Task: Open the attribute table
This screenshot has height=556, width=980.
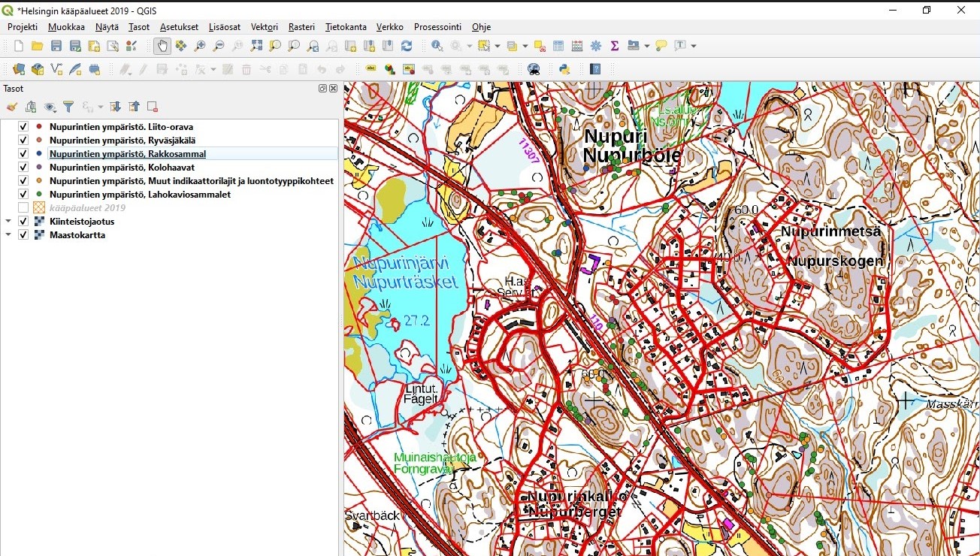Action: click(x=558, y=46)
